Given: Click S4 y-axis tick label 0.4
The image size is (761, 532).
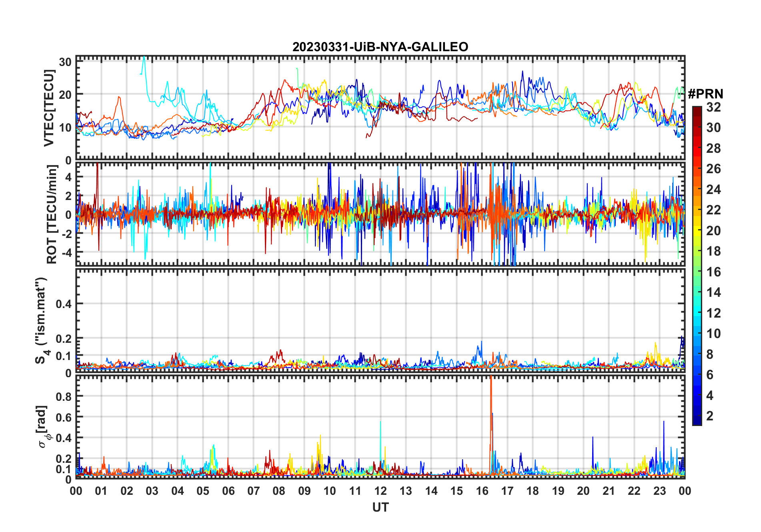Looking at the screenshot, I should (x=64, y=304).
